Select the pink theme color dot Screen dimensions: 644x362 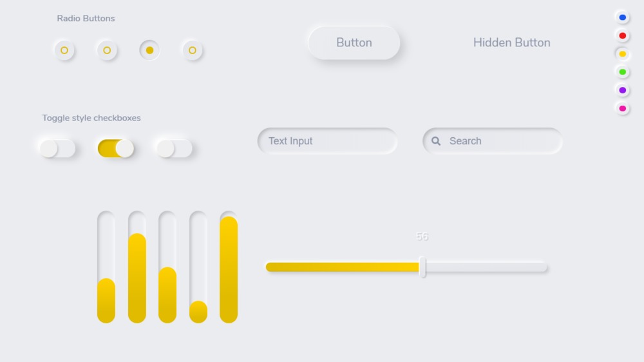coord(622,108)
